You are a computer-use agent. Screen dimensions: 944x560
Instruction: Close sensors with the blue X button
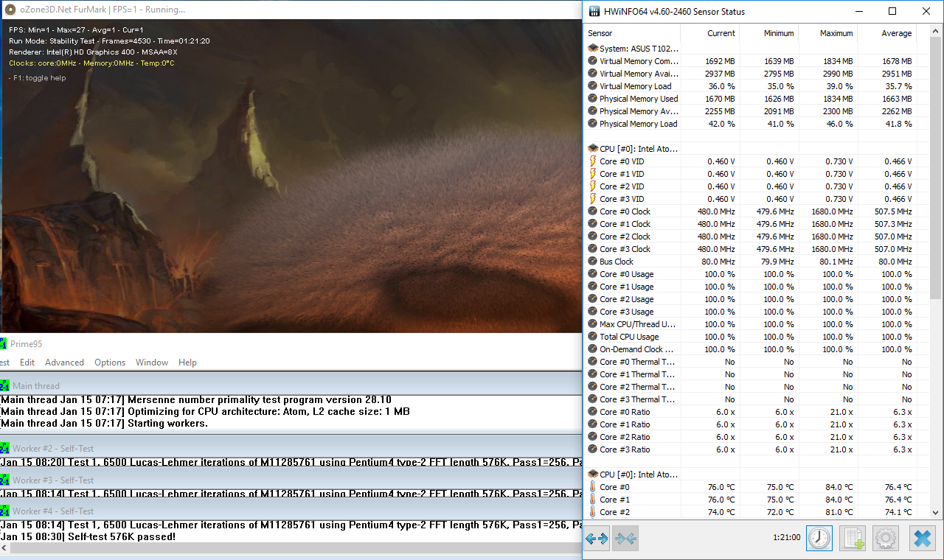click(923, 539)
